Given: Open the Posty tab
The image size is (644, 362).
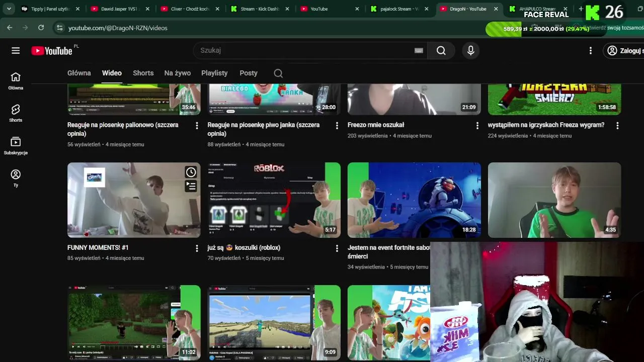Looking at the screenshot, I should tap(249, 73).
